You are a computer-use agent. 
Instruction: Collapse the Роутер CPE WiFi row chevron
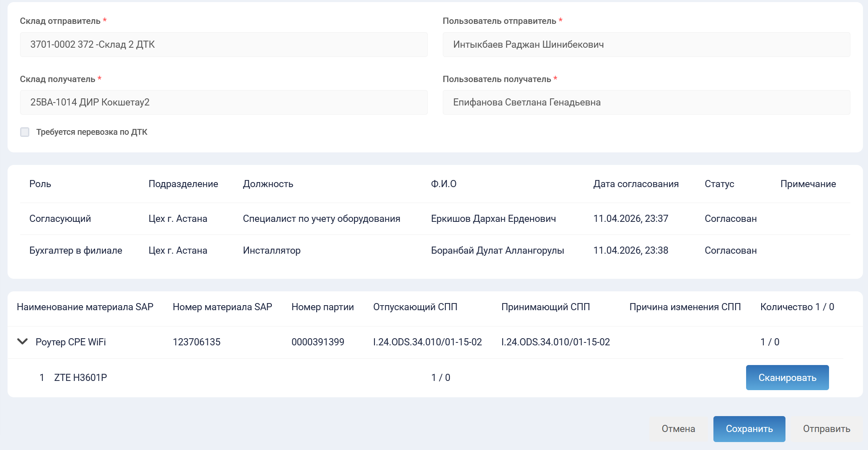23,342
